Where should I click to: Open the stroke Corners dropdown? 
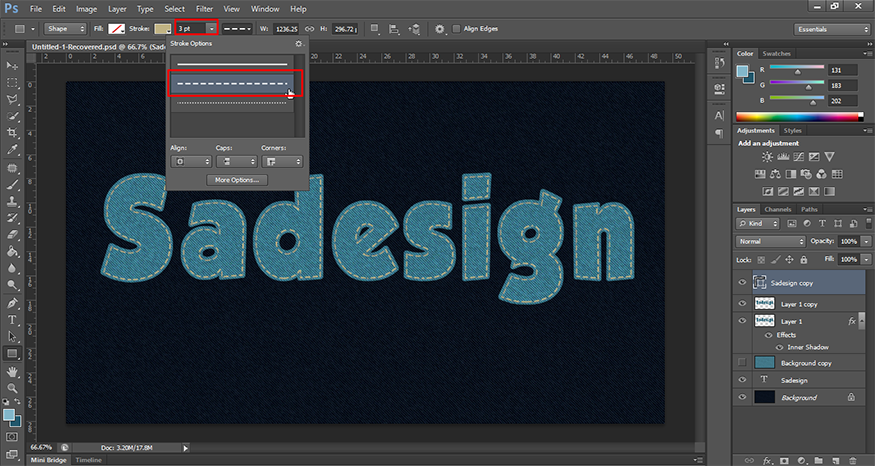pyautogui.click(x=282, y=161)
